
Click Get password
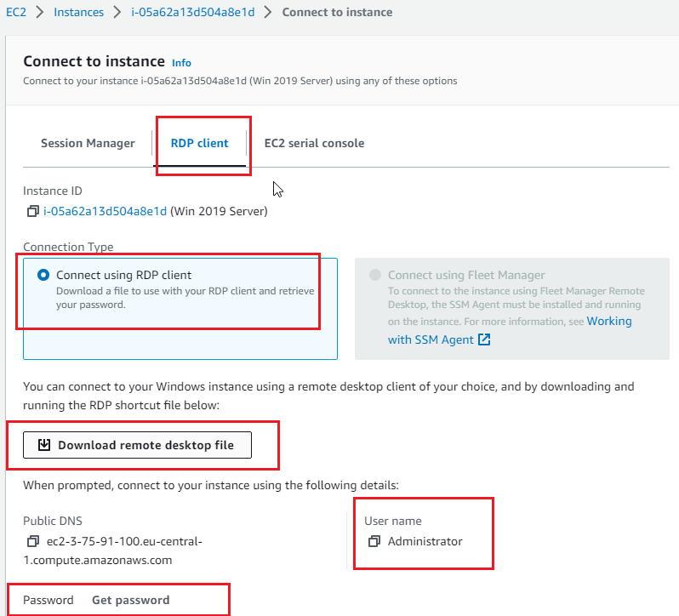click(x=131, y=600)
